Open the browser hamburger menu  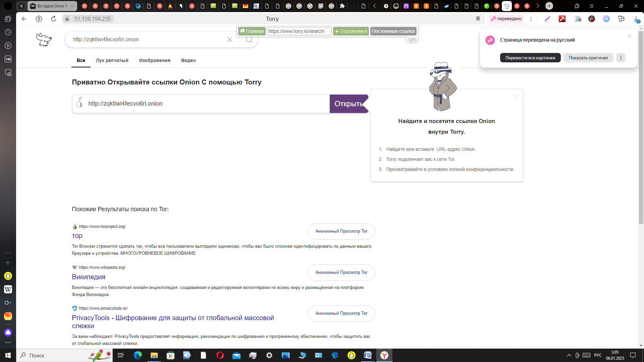point(592,6)
